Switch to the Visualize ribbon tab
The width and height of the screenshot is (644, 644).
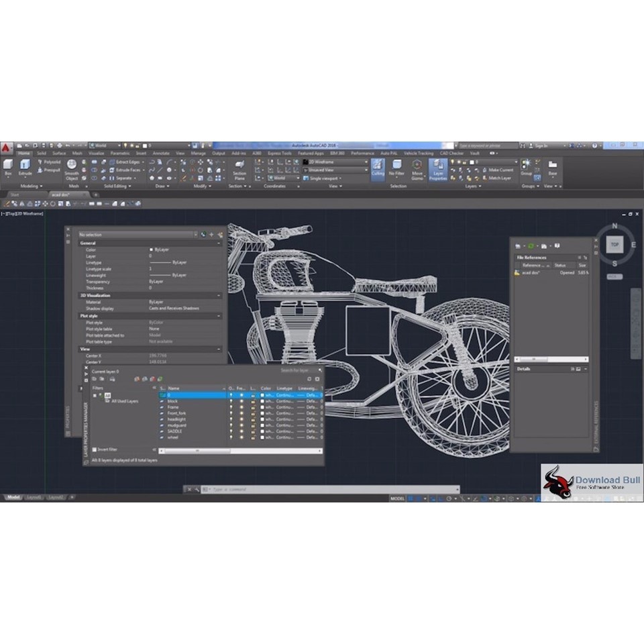point(97,153)
